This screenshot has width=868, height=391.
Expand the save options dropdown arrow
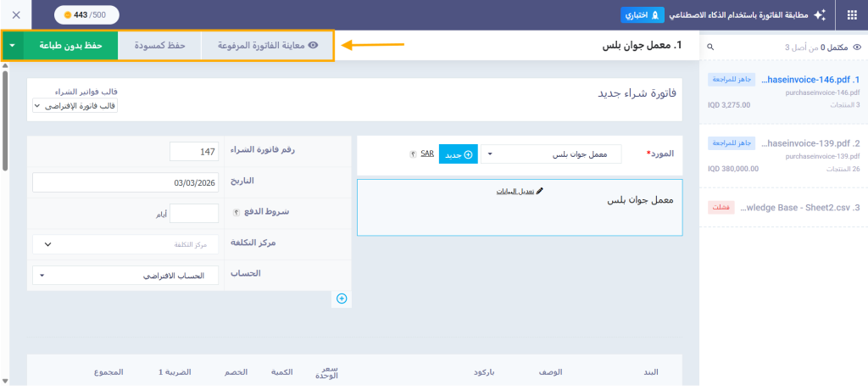pyautogui.click(x=14, y=45)
